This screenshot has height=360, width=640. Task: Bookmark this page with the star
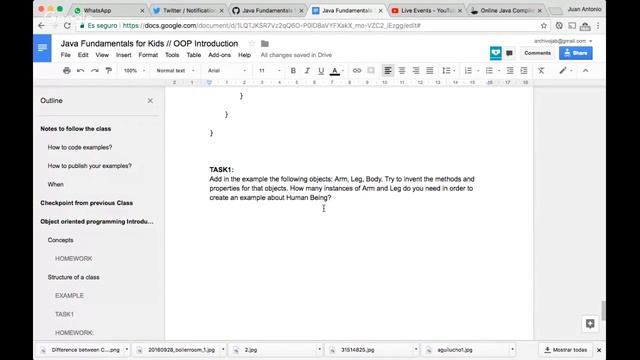coord(544,26)
